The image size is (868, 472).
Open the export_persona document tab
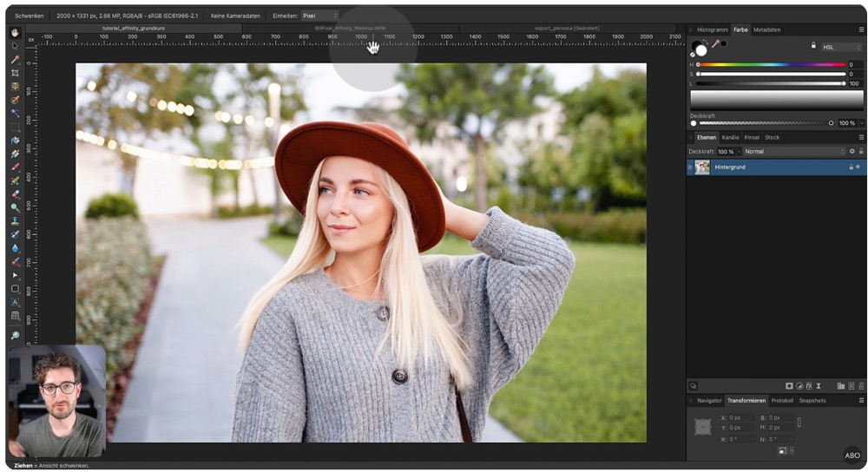click(x=568, y=28)
